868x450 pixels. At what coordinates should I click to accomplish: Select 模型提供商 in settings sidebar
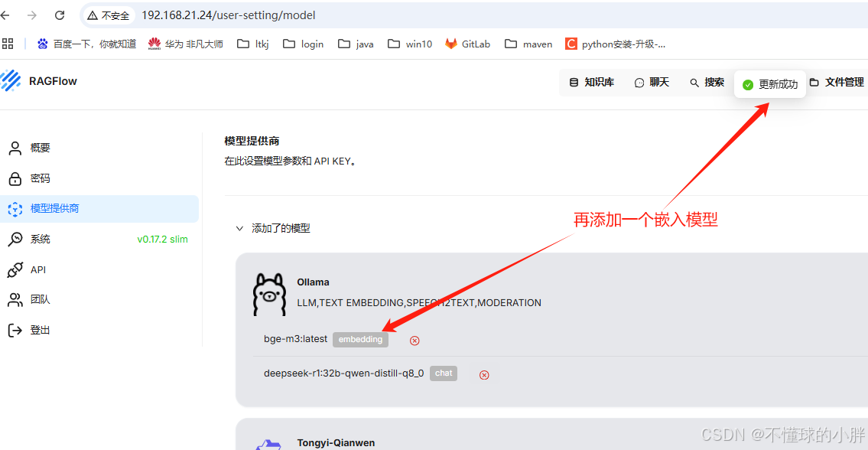coord(99,209)
